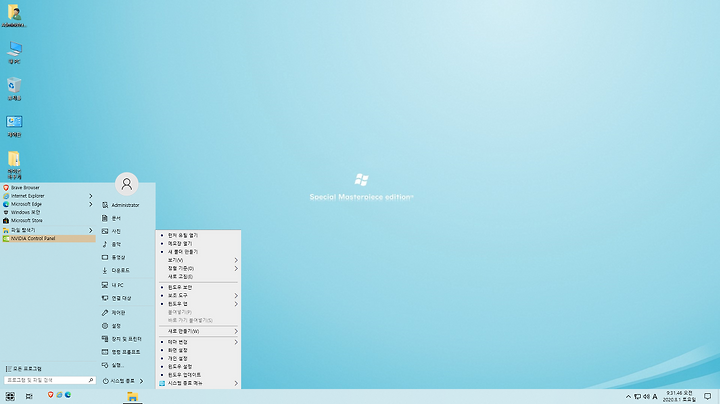Screen dimensions: 720x404
Task: Select 새로 고침(E) in the context menu
Action: tap(198, 277)
